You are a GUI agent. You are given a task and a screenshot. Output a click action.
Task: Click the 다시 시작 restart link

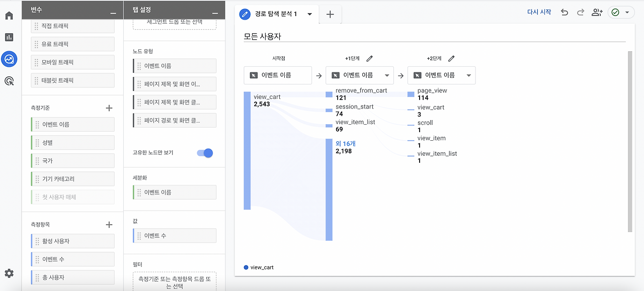click(539, 12)
